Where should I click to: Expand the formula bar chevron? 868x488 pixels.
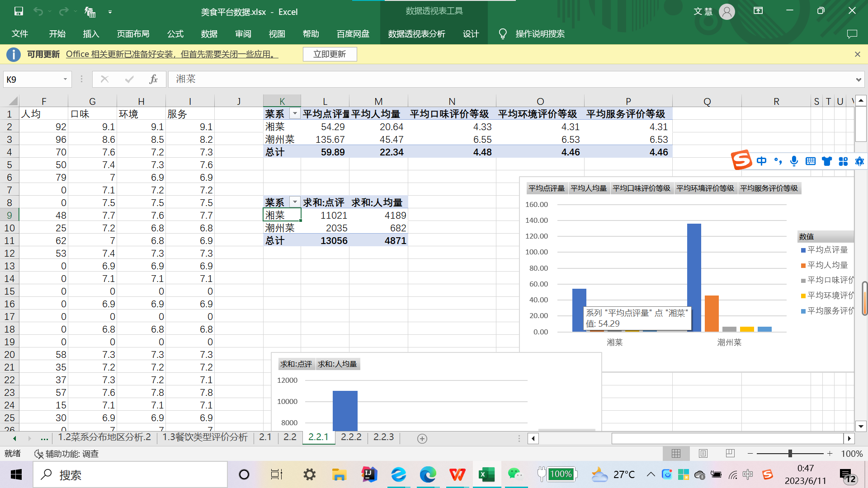(858, 80)
